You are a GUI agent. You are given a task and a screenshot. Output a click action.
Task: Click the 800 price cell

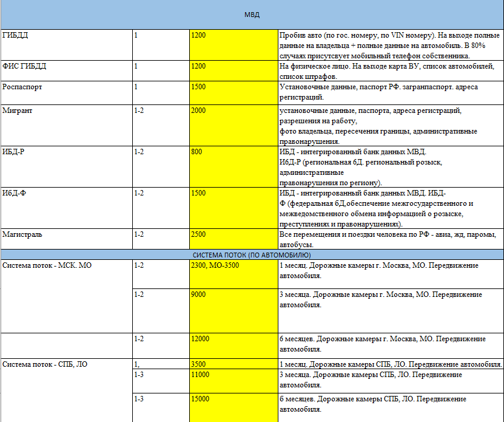coord(234,167)
